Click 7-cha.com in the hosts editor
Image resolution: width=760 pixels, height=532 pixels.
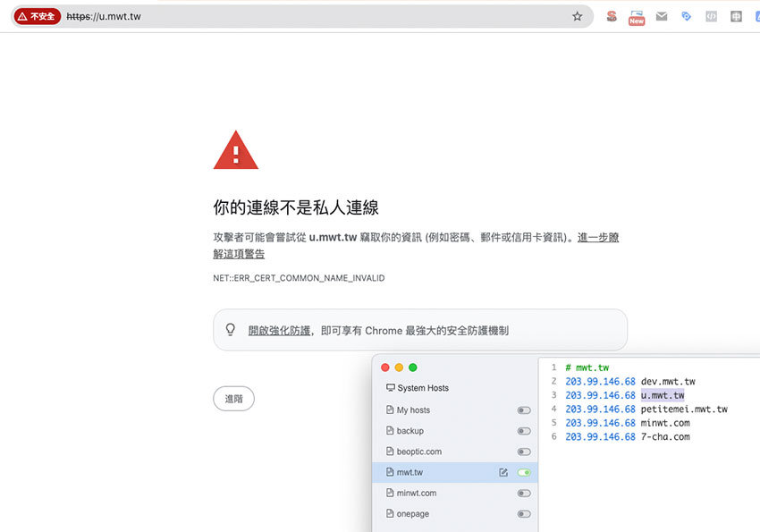[x=665, y=437]
